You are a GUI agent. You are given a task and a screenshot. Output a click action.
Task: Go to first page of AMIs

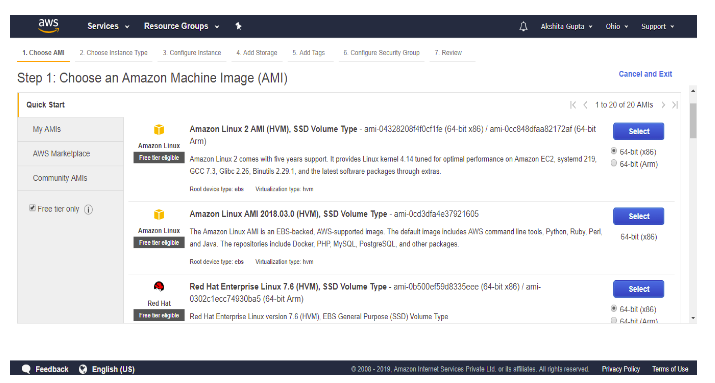point(573,105)
